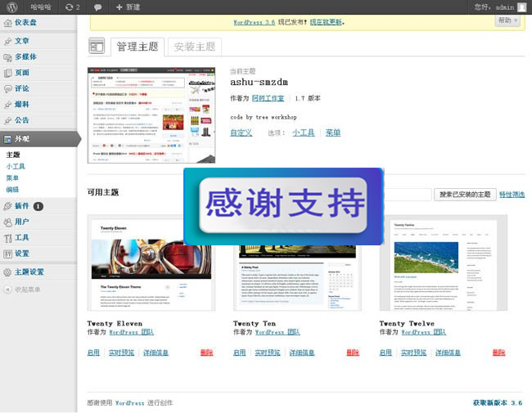Select 小工具 submenu in sidebar
Screen dimensions: 532x413
coord(16,167)
